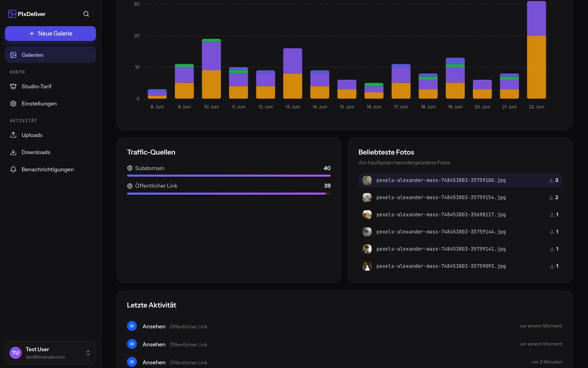Open Einstellungen in the sidebar

tap(50, 103)
